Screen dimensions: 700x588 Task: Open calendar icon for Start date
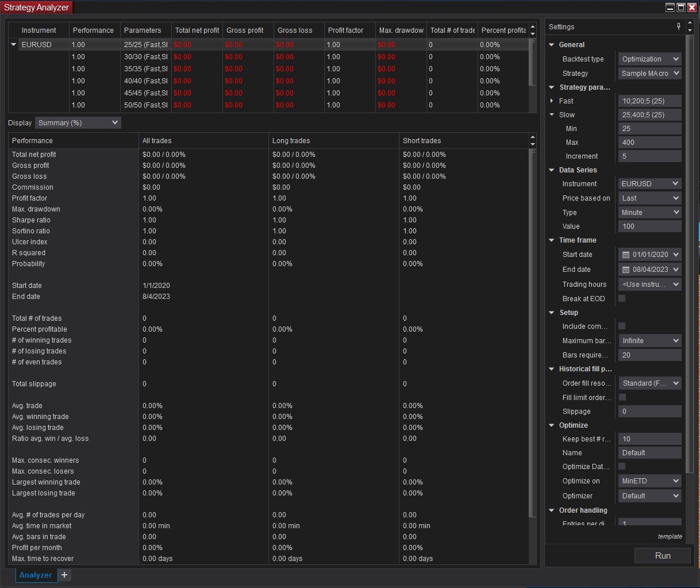click(x=626, y=255)
